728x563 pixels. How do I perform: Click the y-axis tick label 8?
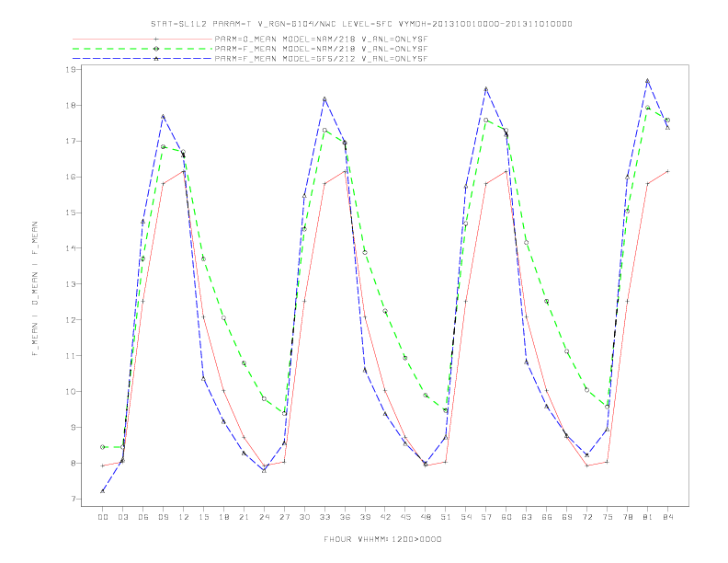click(x=74, y=463)
